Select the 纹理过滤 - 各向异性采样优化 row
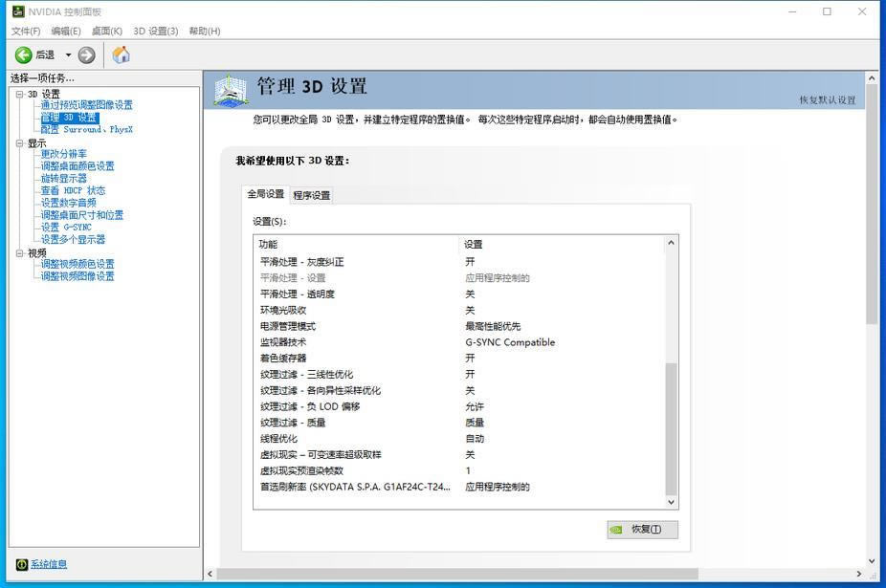 pyautogui.click(x=460, y=390)
